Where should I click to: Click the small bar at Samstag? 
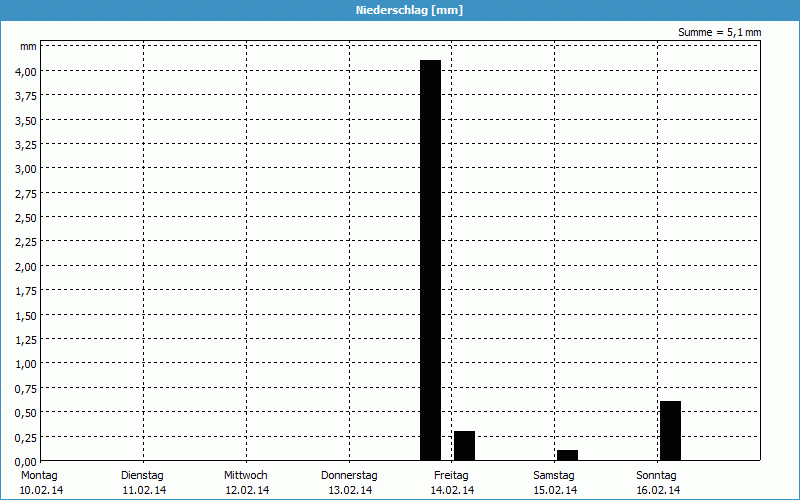567,455
